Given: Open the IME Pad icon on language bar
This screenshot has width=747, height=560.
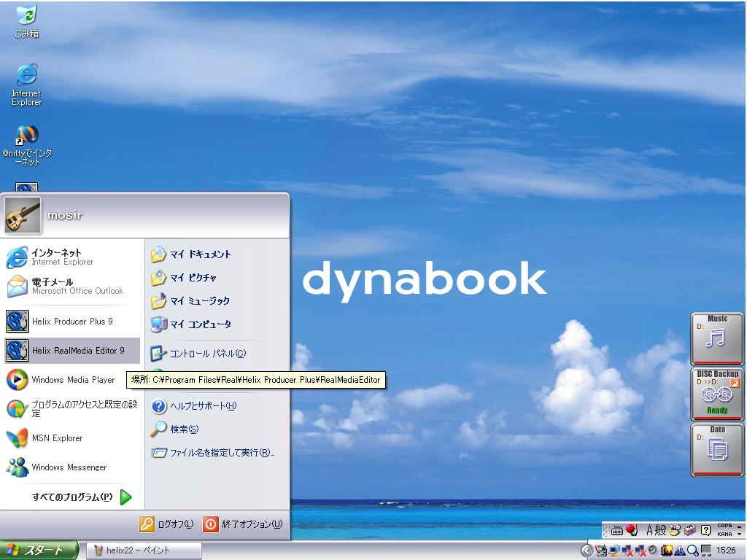Looking at the screenshot, I should [675, 529].
